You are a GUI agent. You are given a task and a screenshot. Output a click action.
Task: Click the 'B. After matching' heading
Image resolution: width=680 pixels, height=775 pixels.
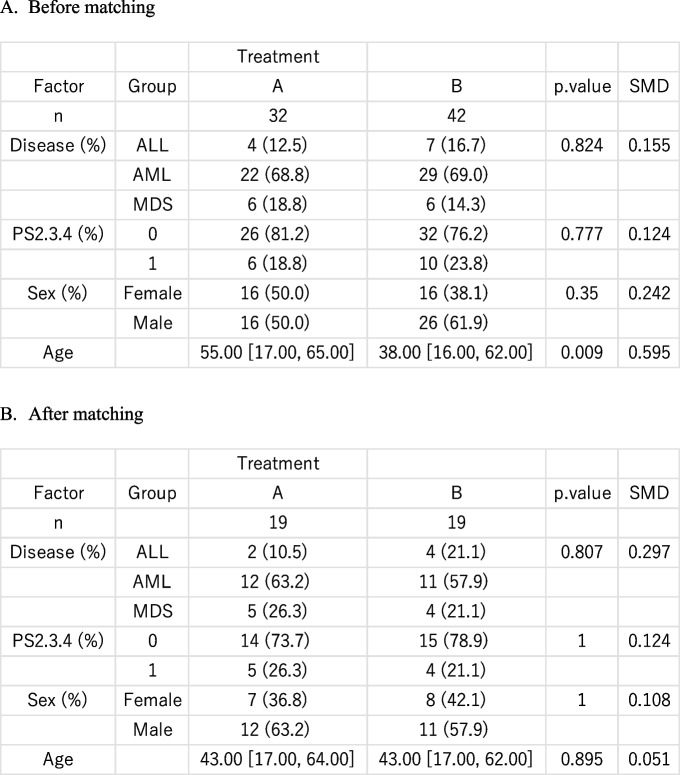click(x=72, y=414)
